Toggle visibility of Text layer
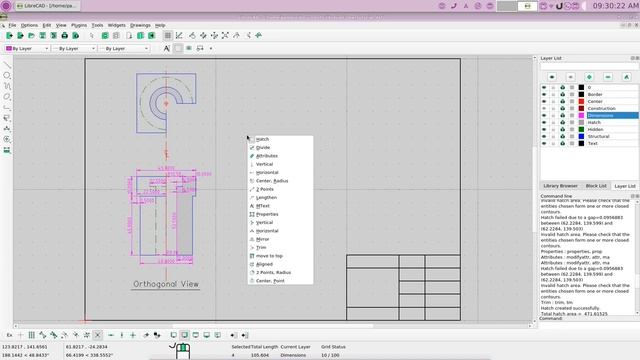This screenshot has height=360, width=640. tap(544, 144)
